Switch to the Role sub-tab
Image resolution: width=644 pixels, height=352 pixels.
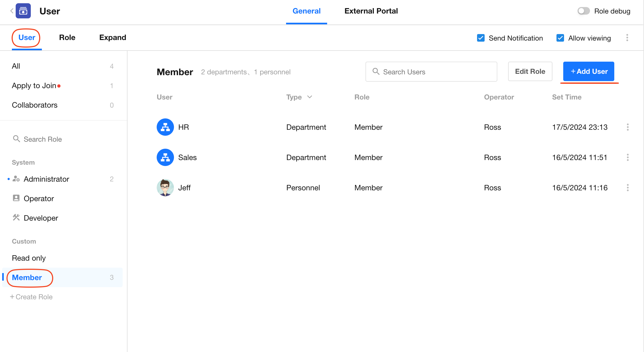click(x=67, y=38)
